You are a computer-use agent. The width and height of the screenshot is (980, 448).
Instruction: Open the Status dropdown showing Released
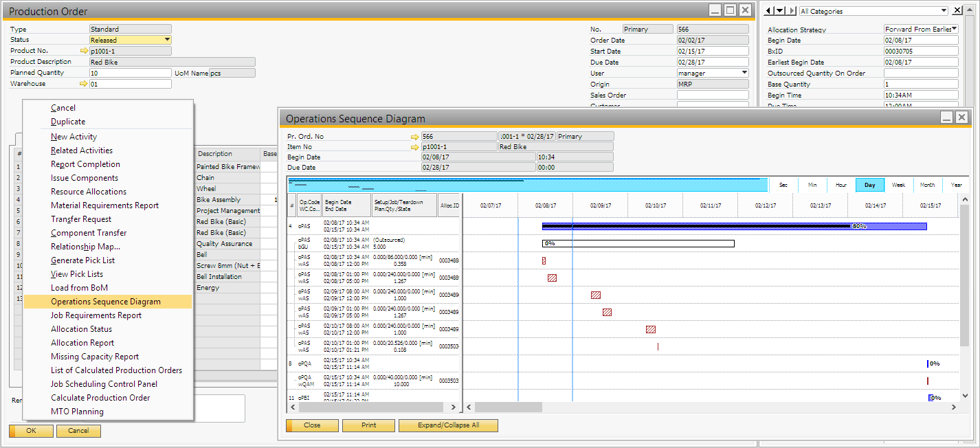pos(167,40)
